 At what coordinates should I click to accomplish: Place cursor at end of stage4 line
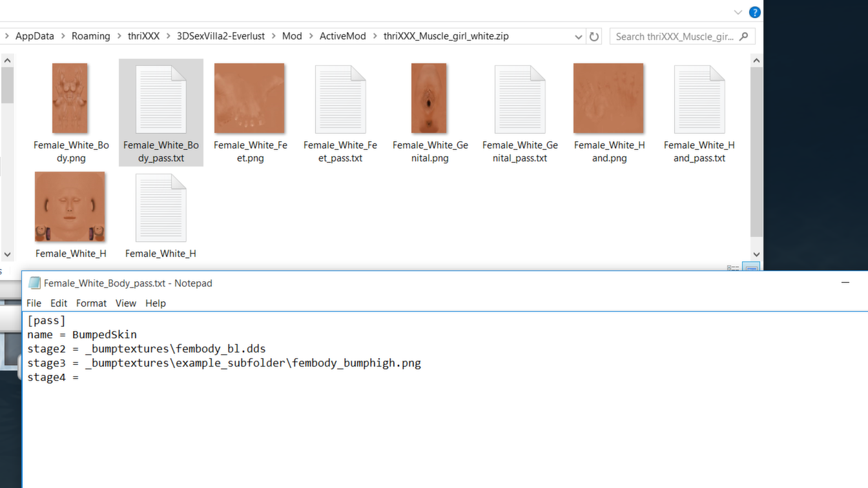point(80,378)
